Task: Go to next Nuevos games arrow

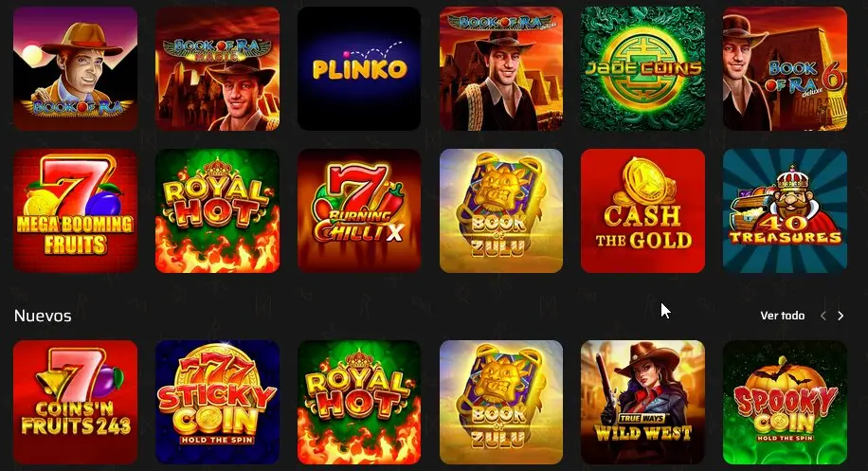Action: click(841, 316)
